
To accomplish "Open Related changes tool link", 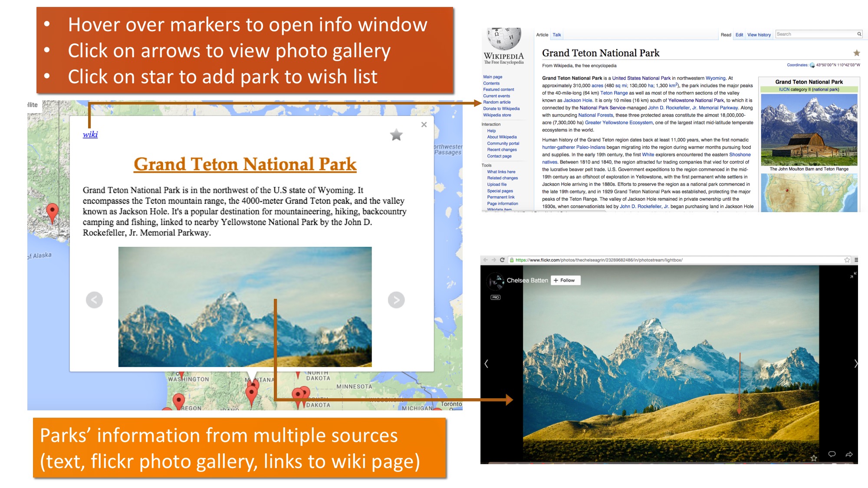I will (x=503, y=178).
